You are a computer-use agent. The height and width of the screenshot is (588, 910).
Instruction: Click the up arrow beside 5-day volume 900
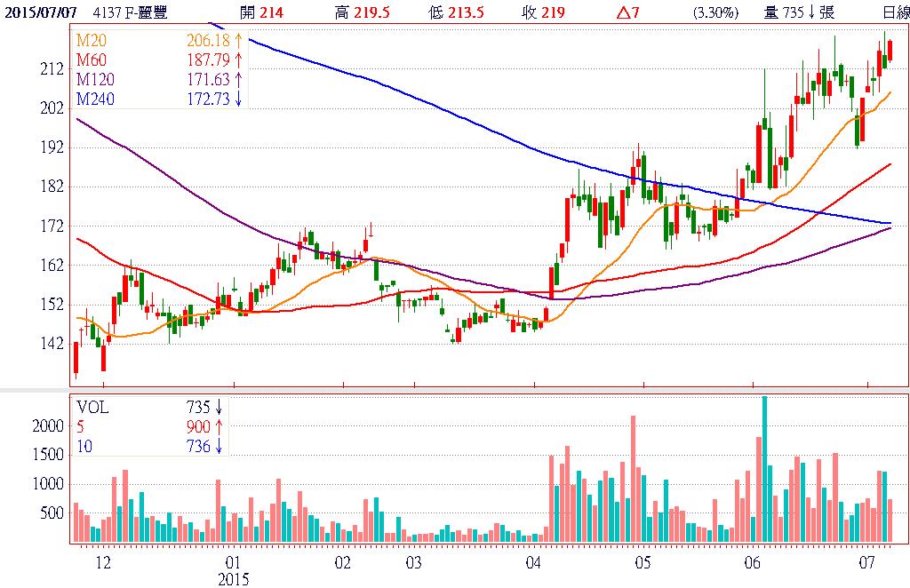click(x=218, y=427)
